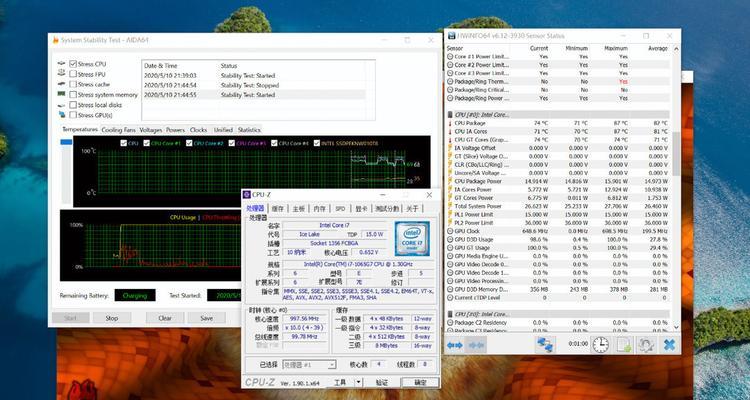Click the AIDA64 flame icon in title bar

tap(56, 40)
